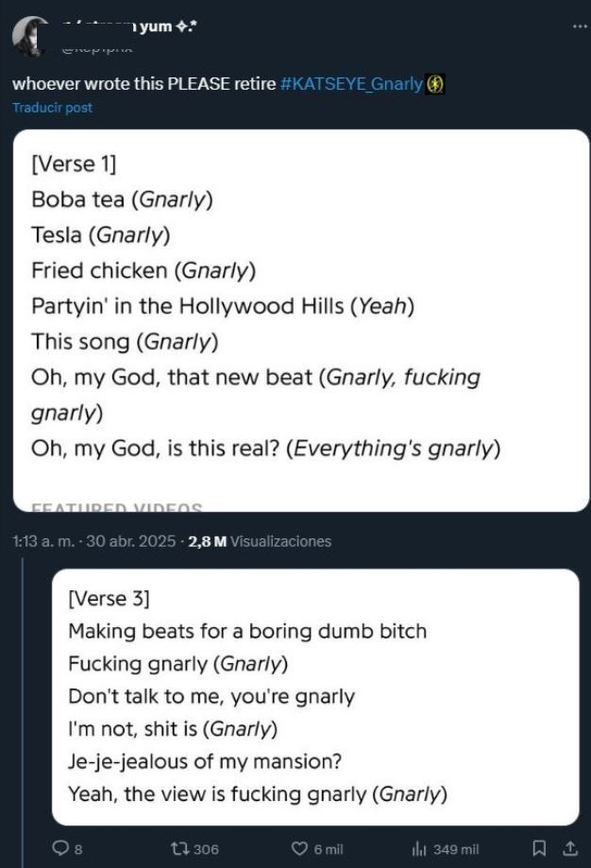The height and width of the screenshot is (868, 591).
Task: Open the Verse 1 lyrics image
Action: [301, 320]
